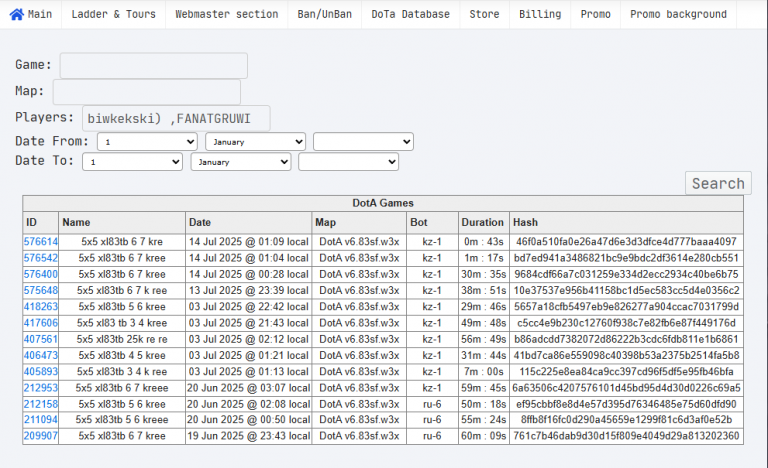Open the Webmaster section tab

[227, 14]
